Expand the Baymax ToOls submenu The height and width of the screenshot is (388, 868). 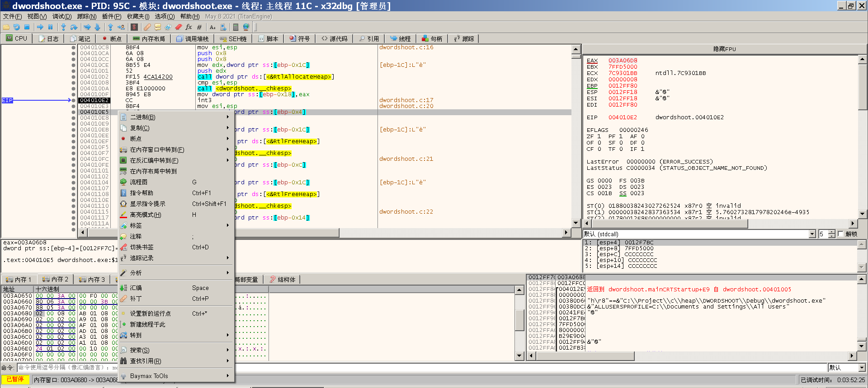(176, 376)
